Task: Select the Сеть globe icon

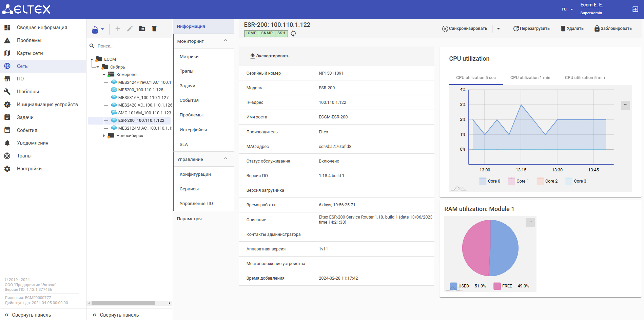Action: [x=7, y=66]
